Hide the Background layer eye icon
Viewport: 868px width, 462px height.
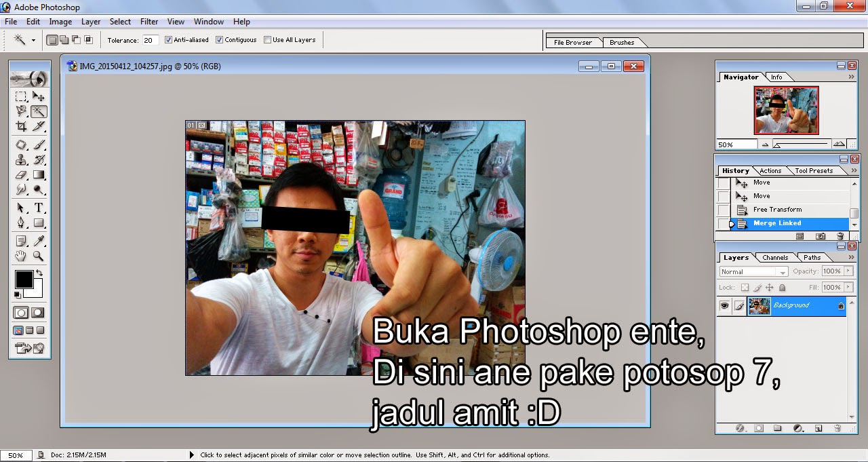click(724, 306)
